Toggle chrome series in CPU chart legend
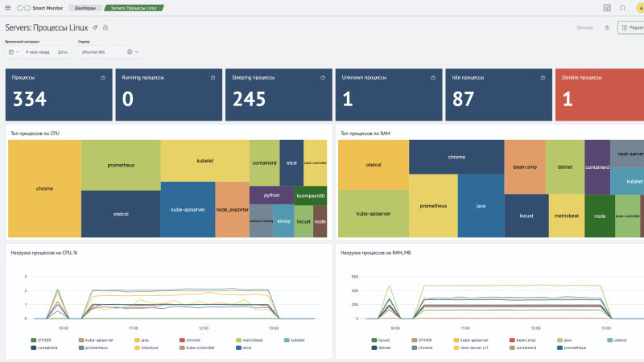 pos(190,339)
